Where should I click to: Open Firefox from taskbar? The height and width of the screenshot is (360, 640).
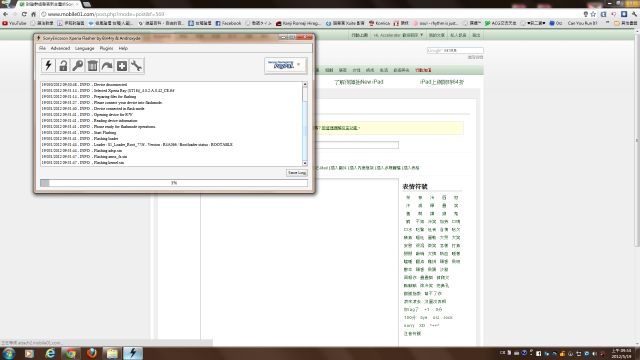click(92, 353)
